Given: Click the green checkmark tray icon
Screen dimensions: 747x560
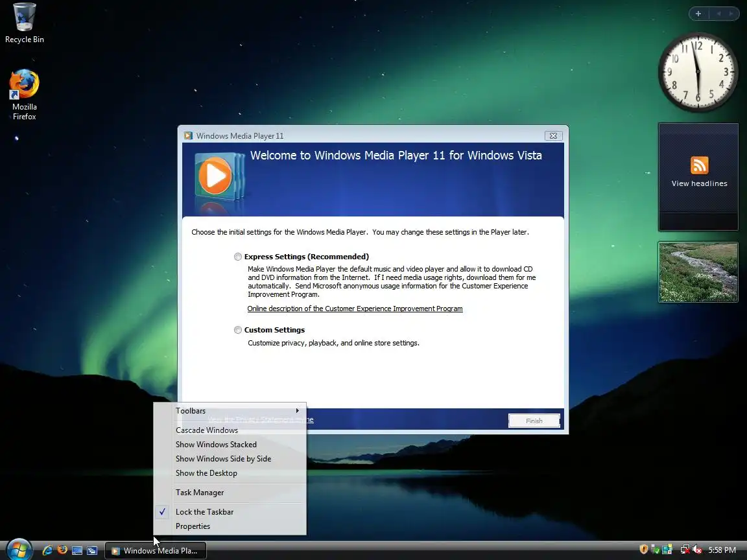Looking at the screenshot, I should (655, 550).
